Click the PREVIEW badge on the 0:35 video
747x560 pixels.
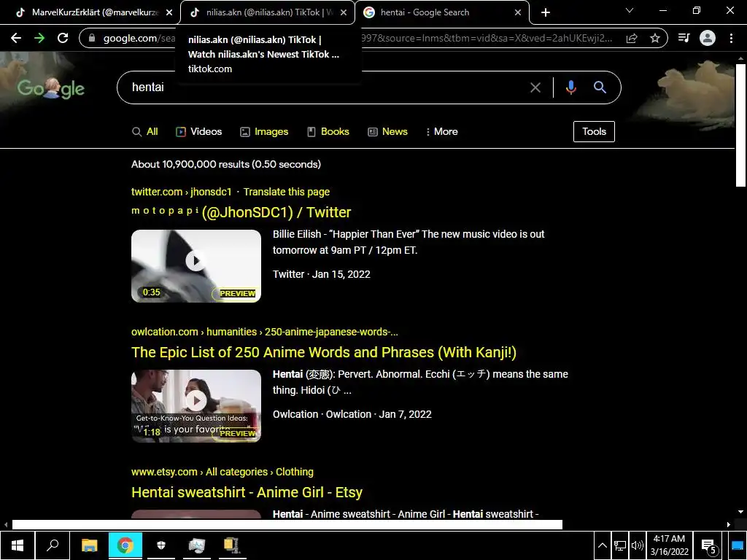[237, 293]
